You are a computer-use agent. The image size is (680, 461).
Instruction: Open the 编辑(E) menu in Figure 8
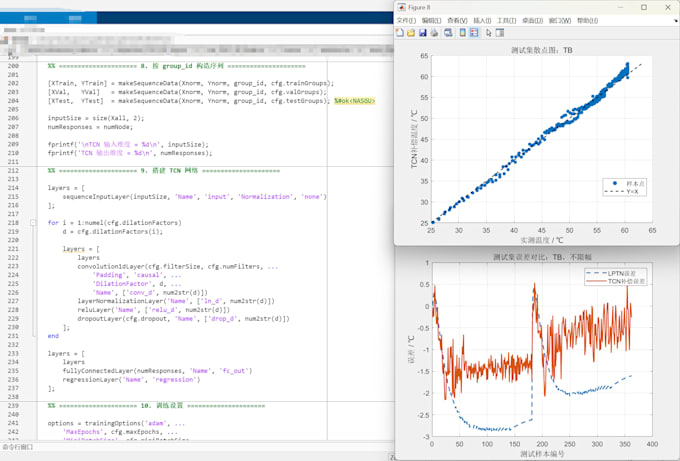[432, 20]
